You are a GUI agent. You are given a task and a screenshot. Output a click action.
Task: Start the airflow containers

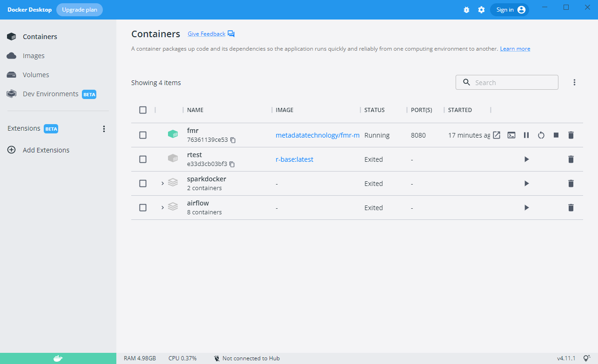(x=526, y=208)
